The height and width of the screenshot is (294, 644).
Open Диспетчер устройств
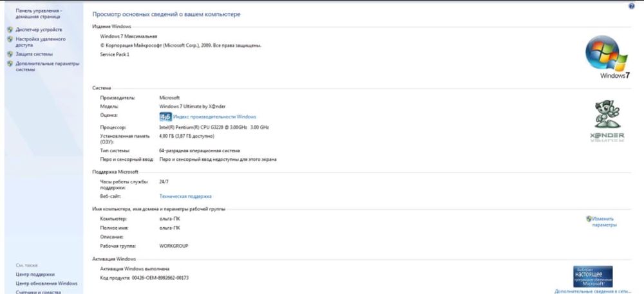click(x=39, y=30)
